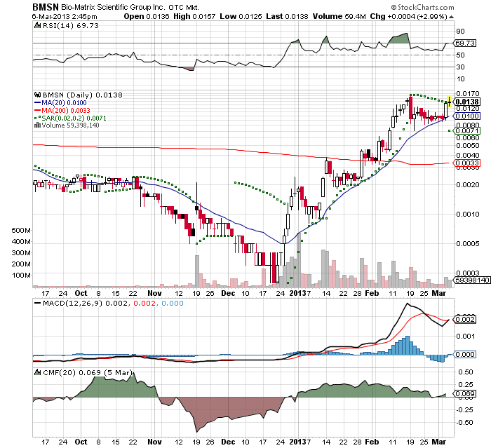Click the 0.0170 price axis label
Viewport: 491px width, 448px height.
(x=468, y=93)
